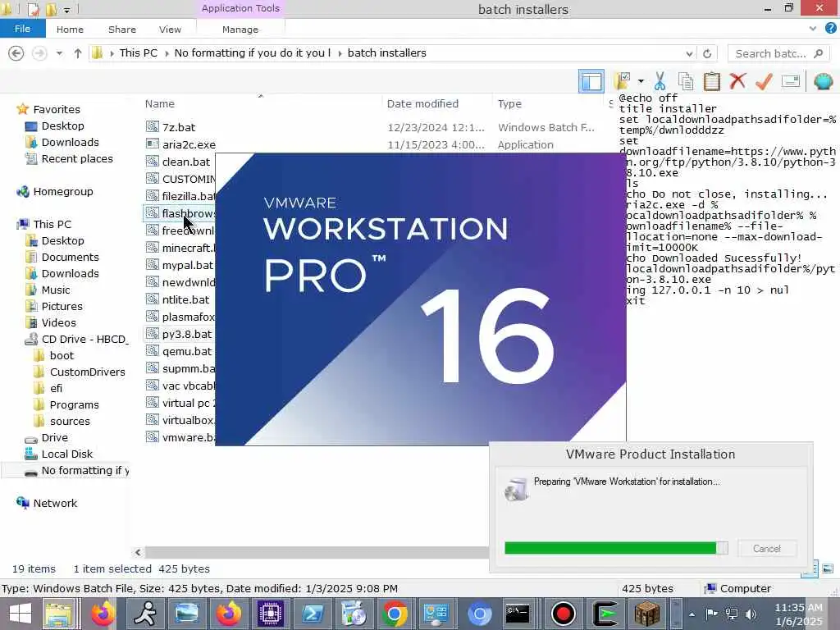Image resolution: width=840 pixels, height=630 pixels.
Task: Expand the ribbon chevron
Action: click(813, 29)
